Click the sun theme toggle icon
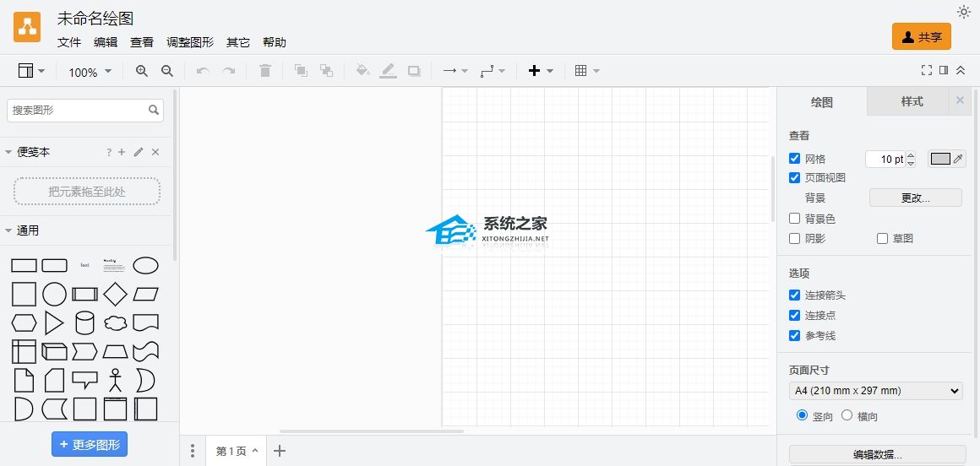This screenshot has height=466, width=980. pos(963,12)
